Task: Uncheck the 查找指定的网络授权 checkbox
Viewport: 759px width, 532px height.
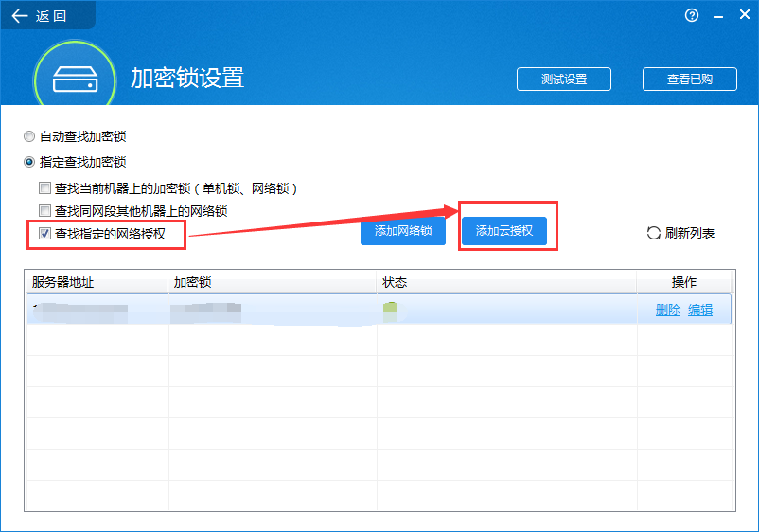Action: coord(44,233)
